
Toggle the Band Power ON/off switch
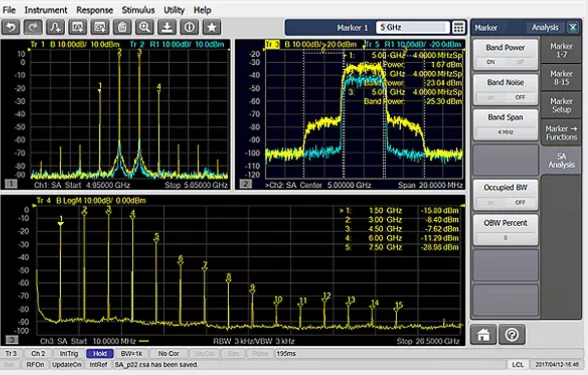tap(505, 62)
